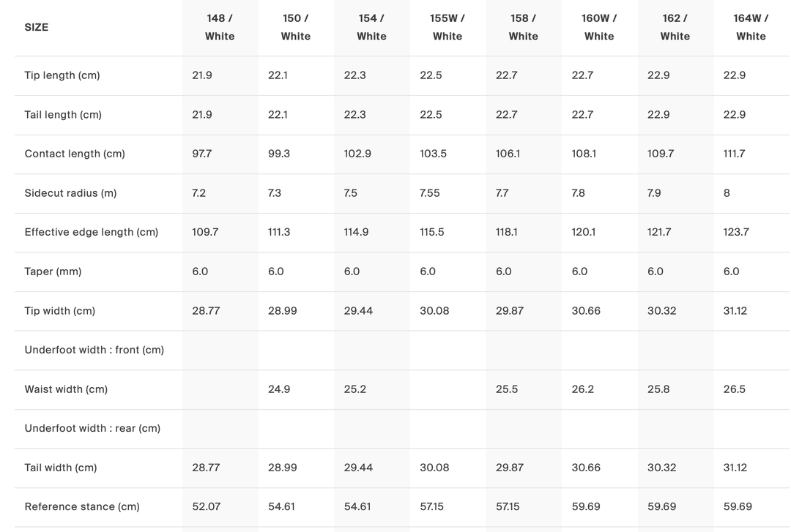
Task: Click the 160W / White column header
Action: (x=599, y=27)
